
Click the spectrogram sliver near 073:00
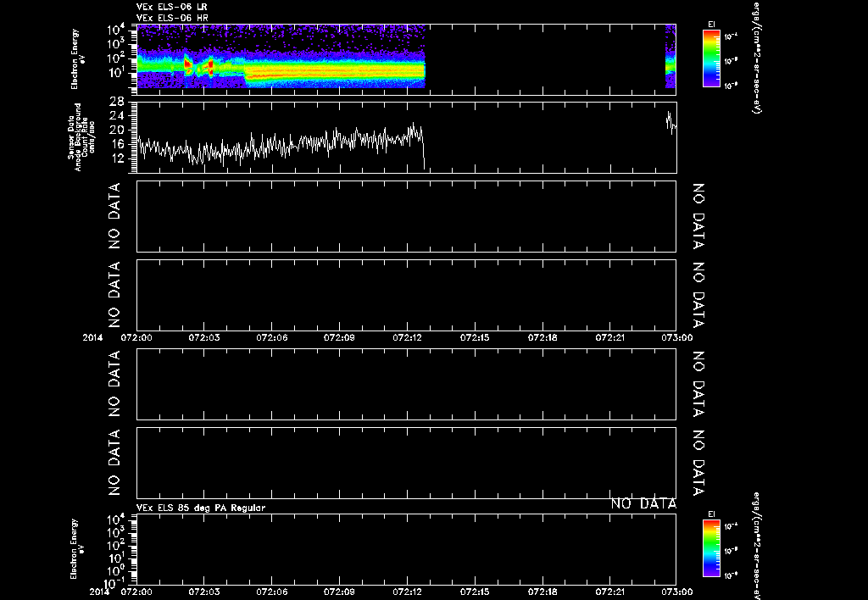(x=670, y=56)
